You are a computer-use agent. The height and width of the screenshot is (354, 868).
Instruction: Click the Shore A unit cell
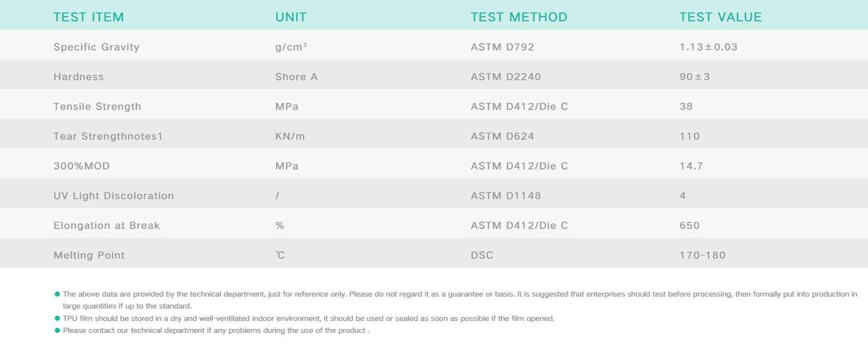[x=296, y=77]
